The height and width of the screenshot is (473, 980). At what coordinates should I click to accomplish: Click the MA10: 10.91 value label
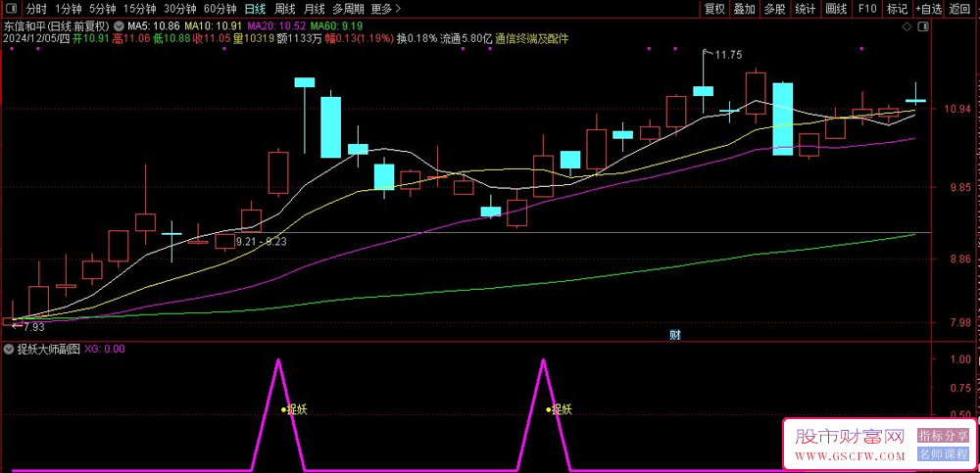pyautogui.click(x=213, y=26)
